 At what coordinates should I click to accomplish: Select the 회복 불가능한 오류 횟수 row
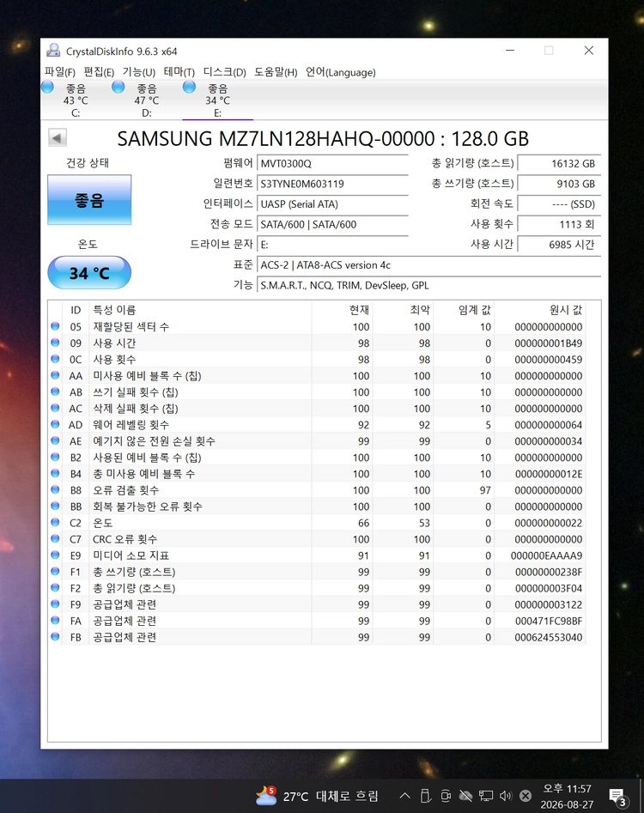317,506
